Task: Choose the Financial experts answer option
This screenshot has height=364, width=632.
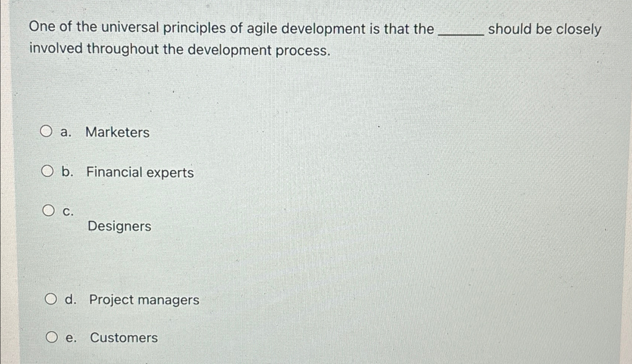Action: tap(140, 172)
